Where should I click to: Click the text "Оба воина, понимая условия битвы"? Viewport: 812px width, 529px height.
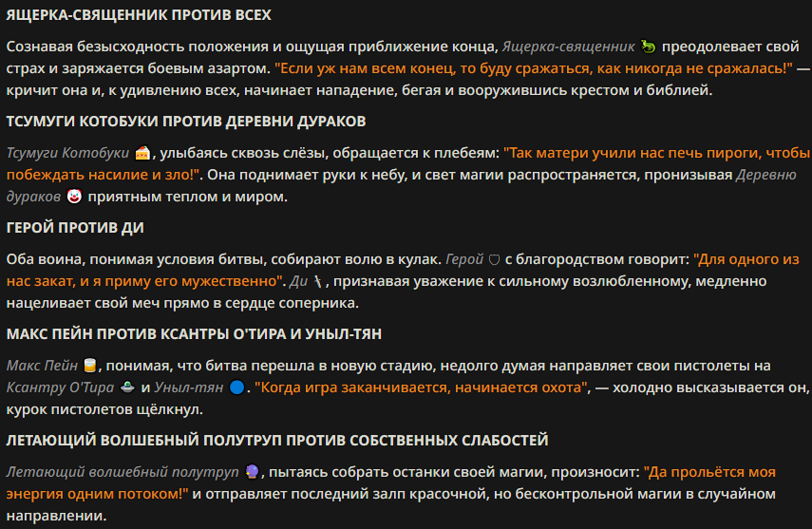(136, 259)
